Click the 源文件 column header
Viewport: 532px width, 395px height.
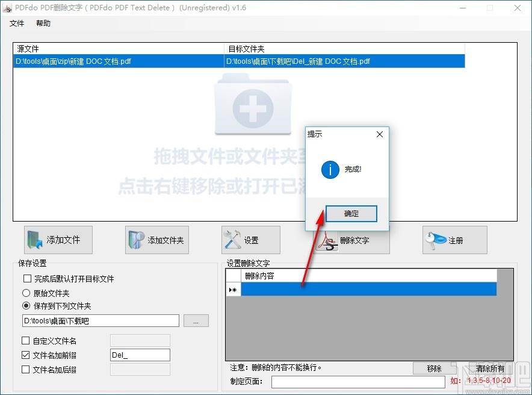tap(119, 49)
